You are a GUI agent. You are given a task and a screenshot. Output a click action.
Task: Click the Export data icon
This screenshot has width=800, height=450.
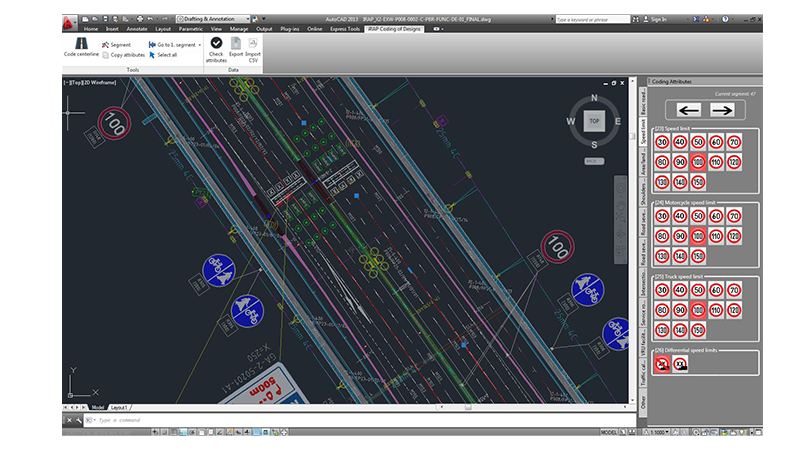click(236, 43)
